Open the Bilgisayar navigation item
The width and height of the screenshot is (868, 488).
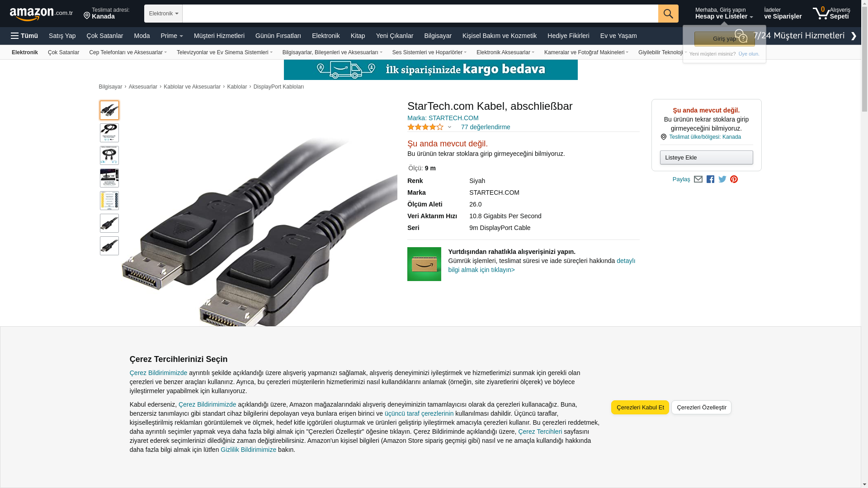pyautogui.click(x=438, y=36)
